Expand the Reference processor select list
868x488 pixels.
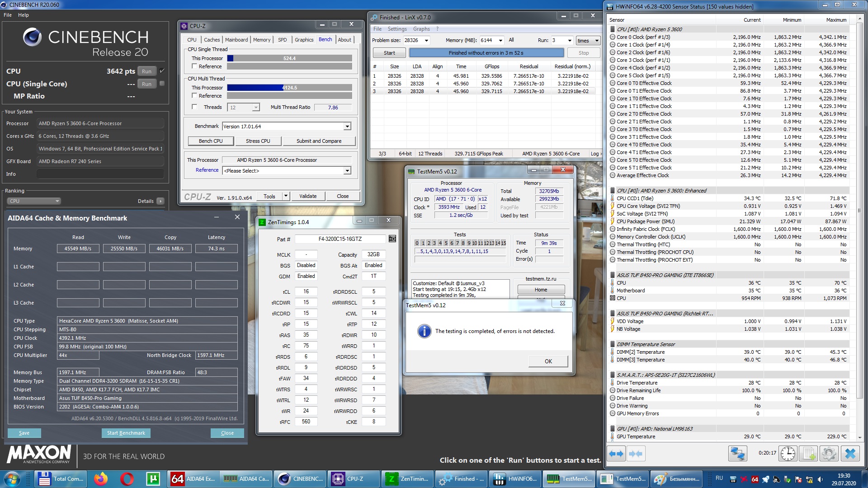[347, 171]
